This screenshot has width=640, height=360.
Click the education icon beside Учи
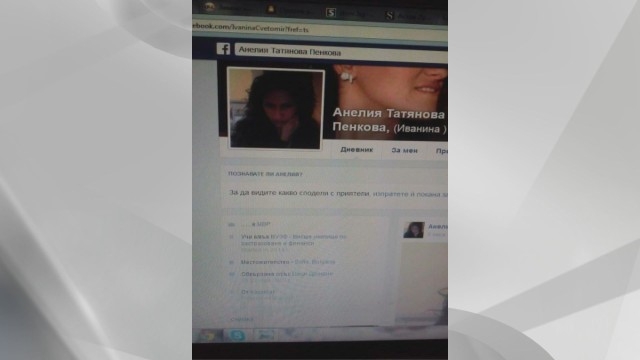[231, 237]
